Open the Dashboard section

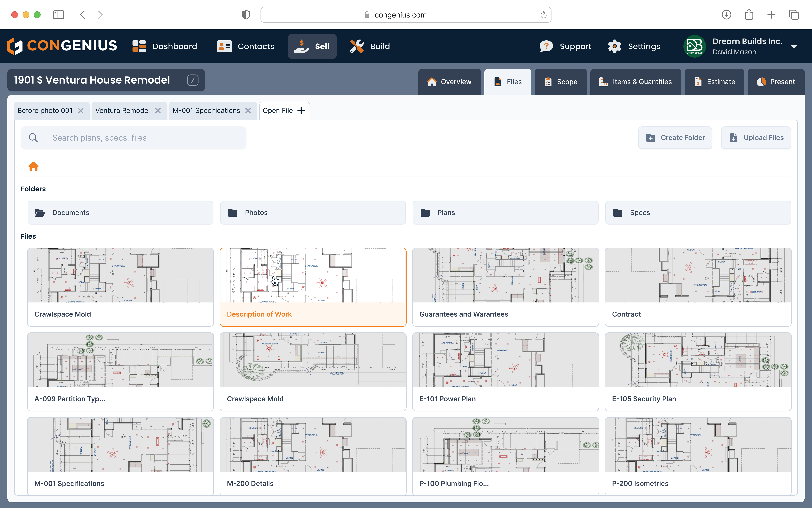click(165, 46)
